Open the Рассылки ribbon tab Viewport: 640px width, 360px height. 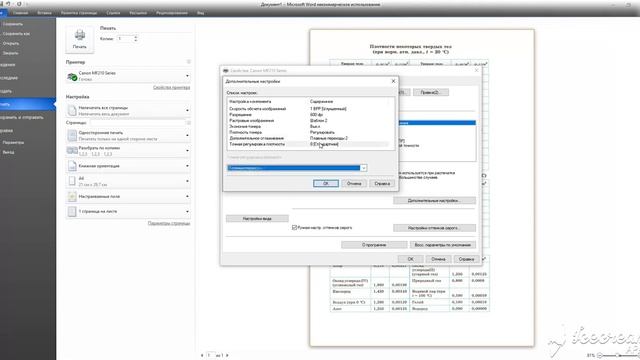click(x=138, y=13)
